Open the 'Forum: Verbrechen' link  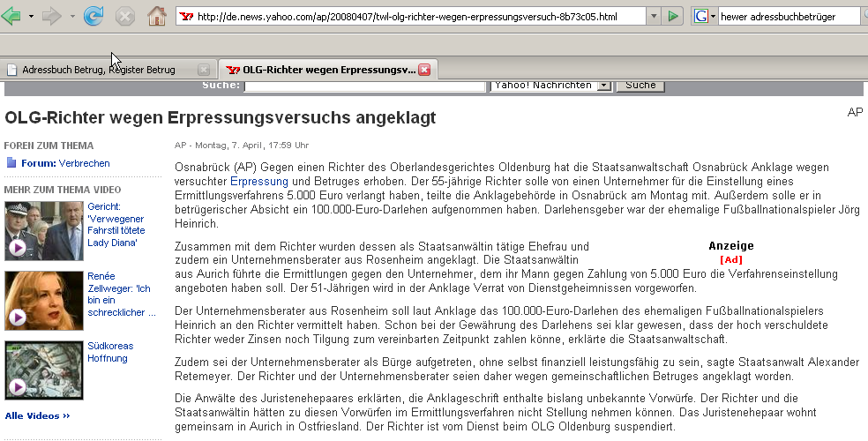(65, 163)
